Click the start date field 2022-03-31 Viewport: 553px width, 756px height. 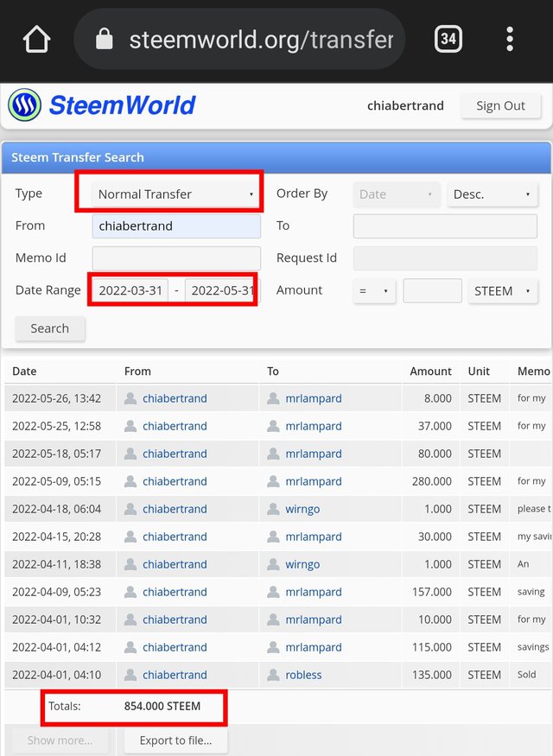pos(130,290)
